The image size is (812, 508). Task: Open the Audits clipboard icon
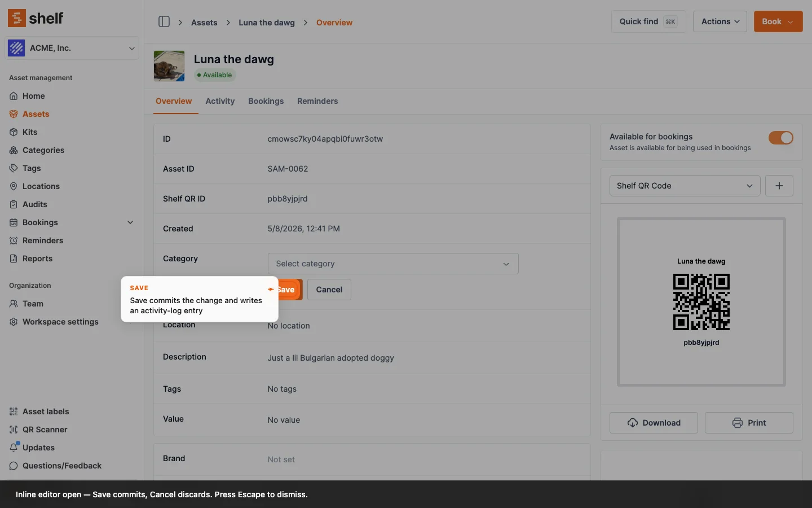point(14,204)
